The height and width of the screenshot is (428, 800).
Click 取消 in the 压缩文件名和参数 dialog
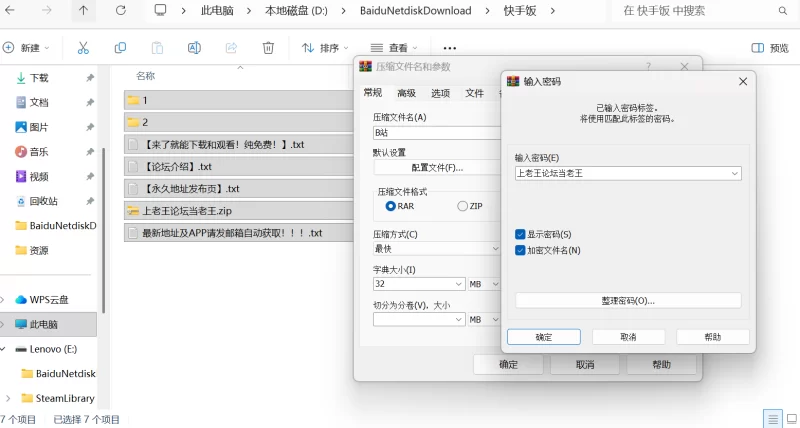(x=585, y=365)
